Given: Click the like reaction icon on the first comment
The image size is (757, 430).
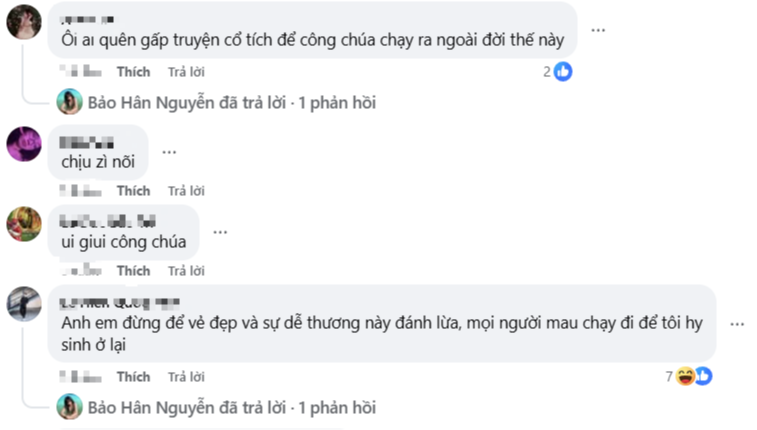Looking at the screenshot, I should [x=563, y=72].
